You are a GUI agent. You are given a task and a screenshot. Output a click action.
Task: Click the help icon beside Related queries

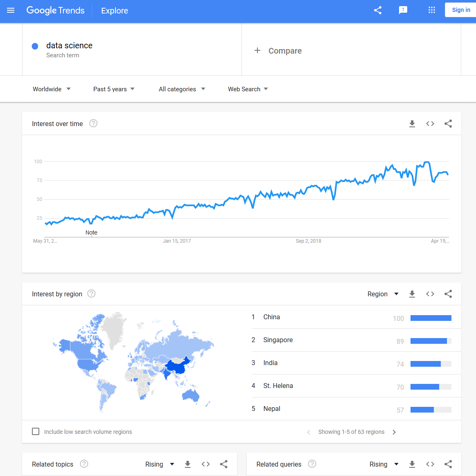[x=311, y=464]
